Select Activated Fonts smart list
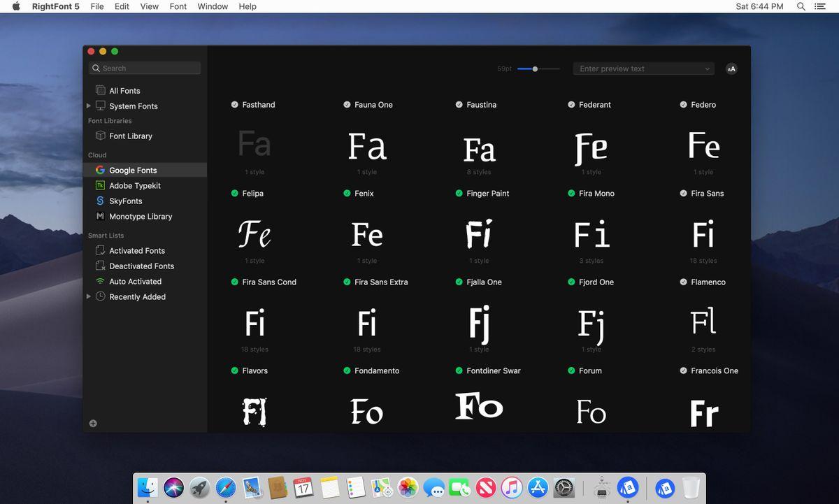The width and height of the screenshot is (839, 504). coord(136,250)
